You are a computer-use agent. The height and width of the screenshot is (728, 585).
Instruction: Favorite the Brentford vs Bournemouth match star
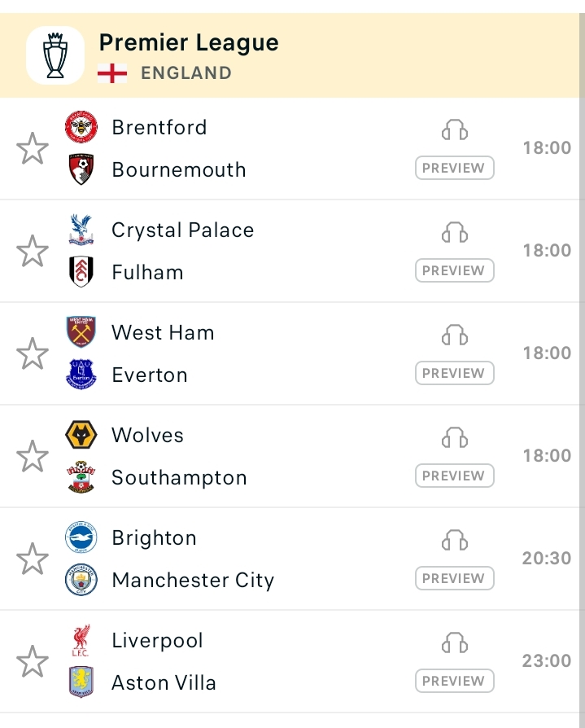33,148
